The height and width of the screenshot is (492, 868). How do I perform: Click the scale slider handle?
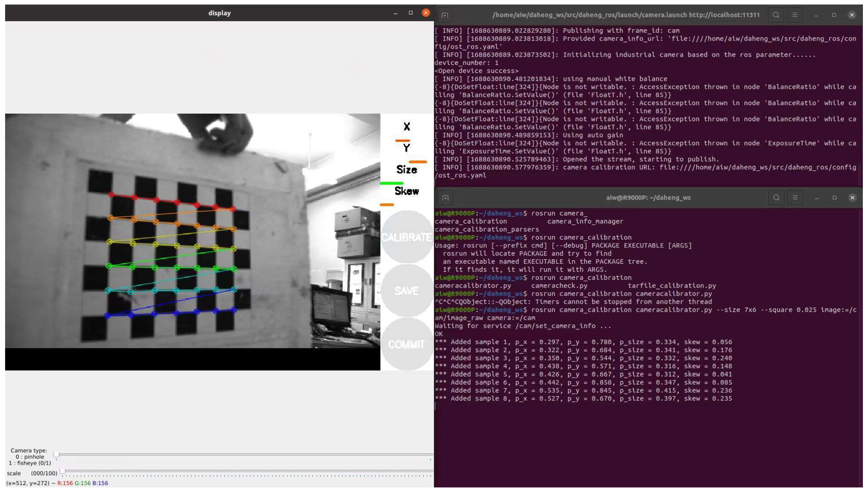(62, 471)
